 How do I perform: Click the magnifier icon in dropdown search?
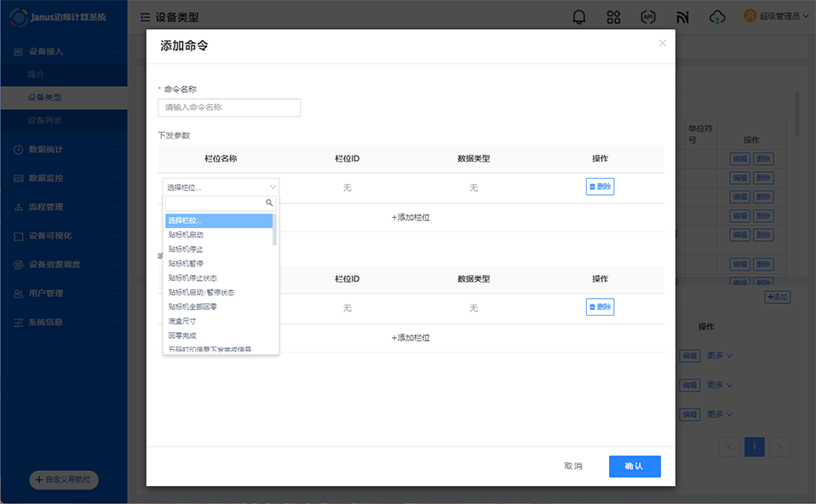(x=269, y=203)
